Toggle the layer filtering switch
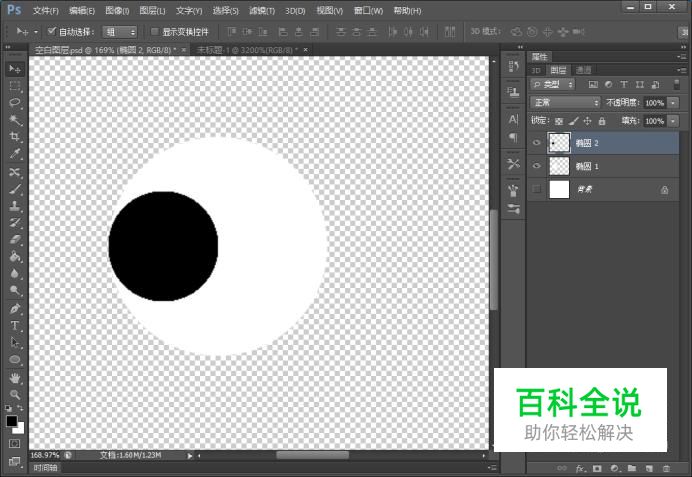 pyautogui.click(x=676, y=84)
